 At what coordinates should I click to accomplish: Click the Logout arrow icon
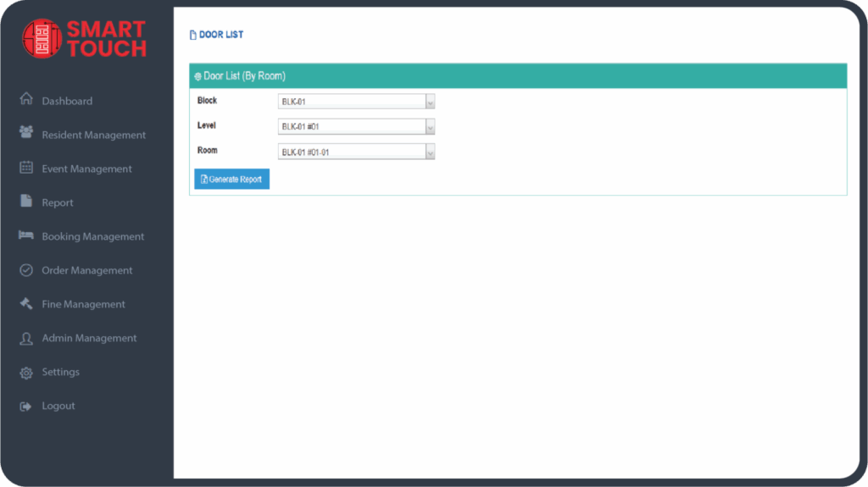point(26,406)
